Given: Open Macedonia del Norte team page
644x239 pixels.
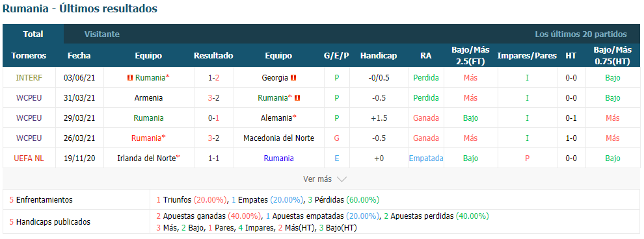Looking at the screenshot, I should 278,138.
